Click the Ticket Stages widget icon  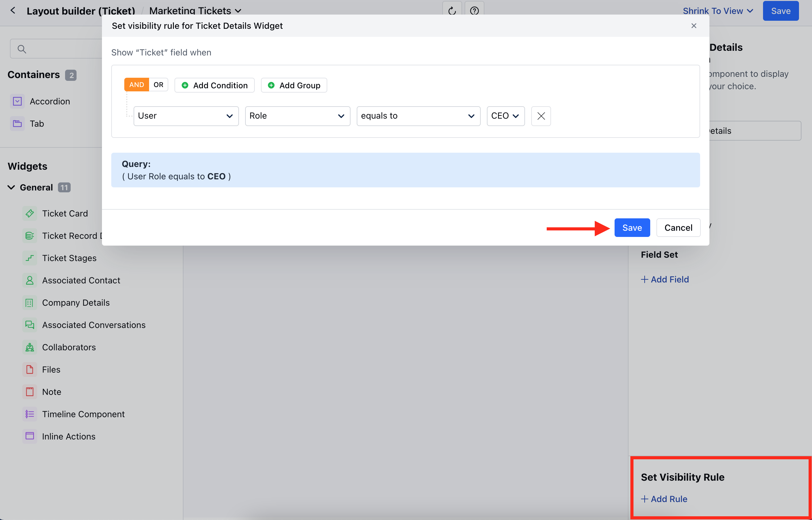click(x=29, y=258)
